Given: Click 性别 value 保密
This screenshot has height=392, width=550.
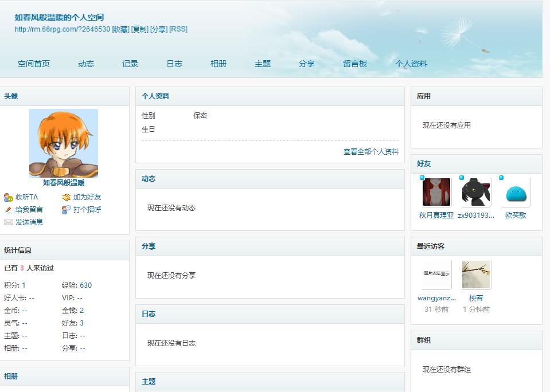Looking at the screenshot, I should pyautogui.click(x=200, y=116).
